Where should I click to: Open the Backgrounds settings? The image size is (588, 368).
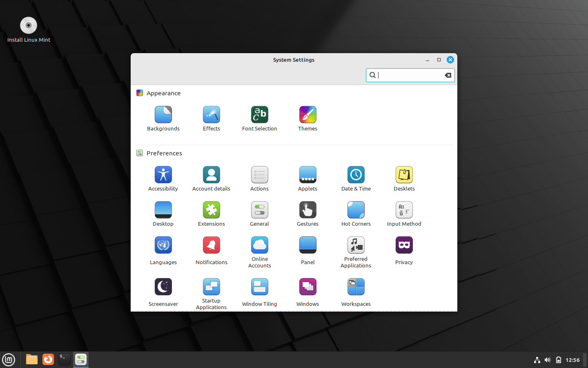pyautogui.click(x=163, y=118)
